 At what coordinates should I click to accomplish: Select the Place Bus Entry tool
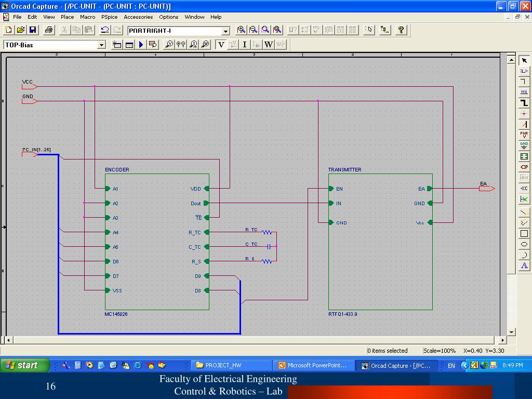pyautogui.click(x=524, y=124)
